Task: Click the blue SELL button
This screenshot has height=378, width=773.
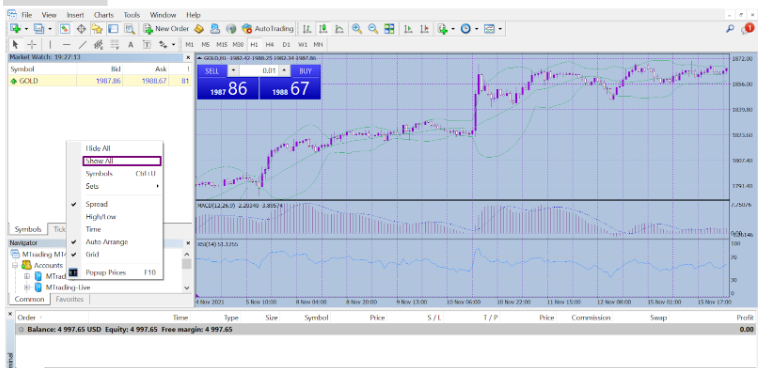Action: (212, 71)
